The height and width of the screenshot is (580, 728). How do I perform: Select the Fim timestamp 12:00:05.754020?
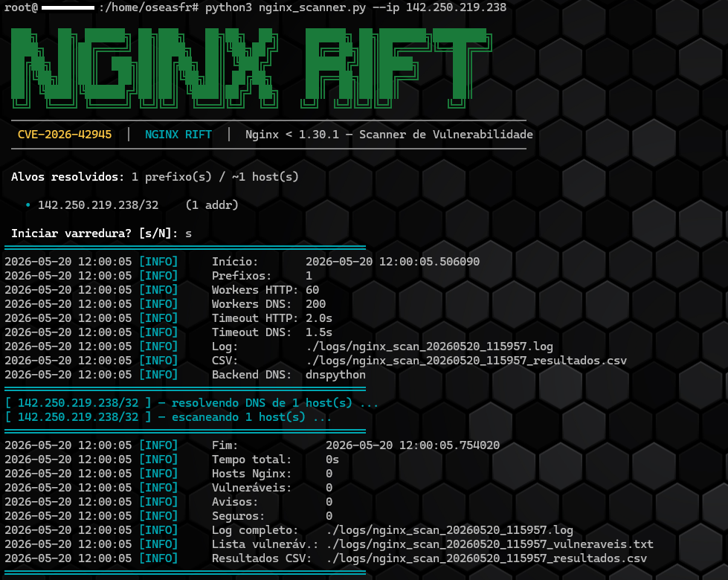coord(413,445)
